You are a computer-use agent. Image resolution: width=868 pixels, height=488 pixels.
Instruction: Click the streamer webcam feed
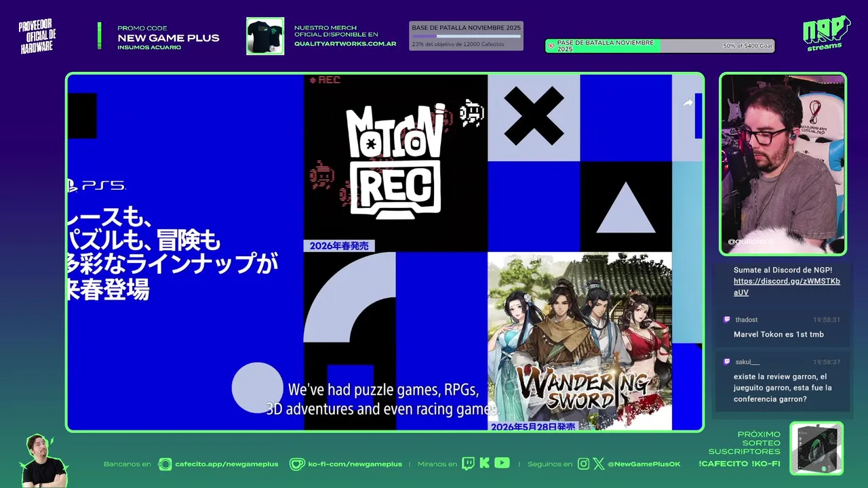click(783, 164)
